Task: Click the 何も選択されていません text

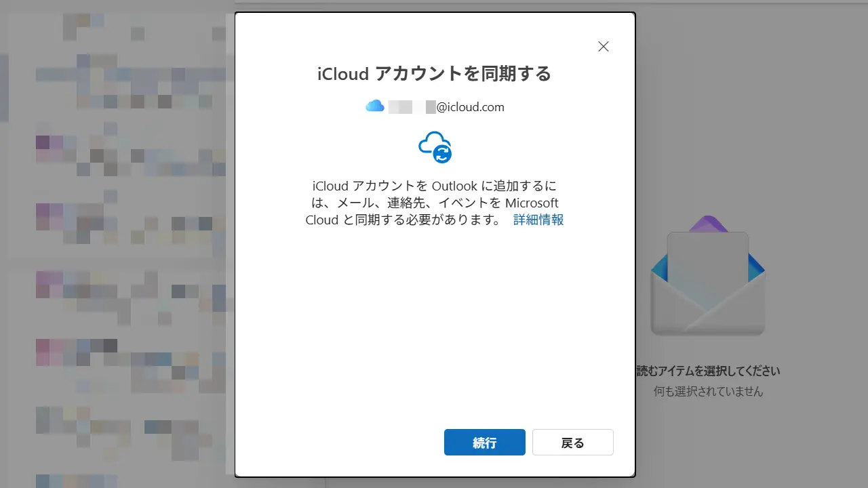Action: [708, 391]
